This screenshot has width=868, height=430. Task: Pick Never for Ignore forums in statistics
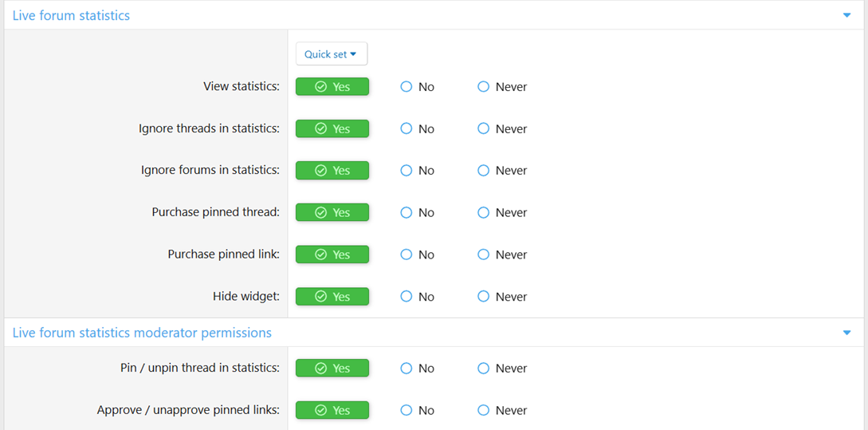(x=484, y=171)
